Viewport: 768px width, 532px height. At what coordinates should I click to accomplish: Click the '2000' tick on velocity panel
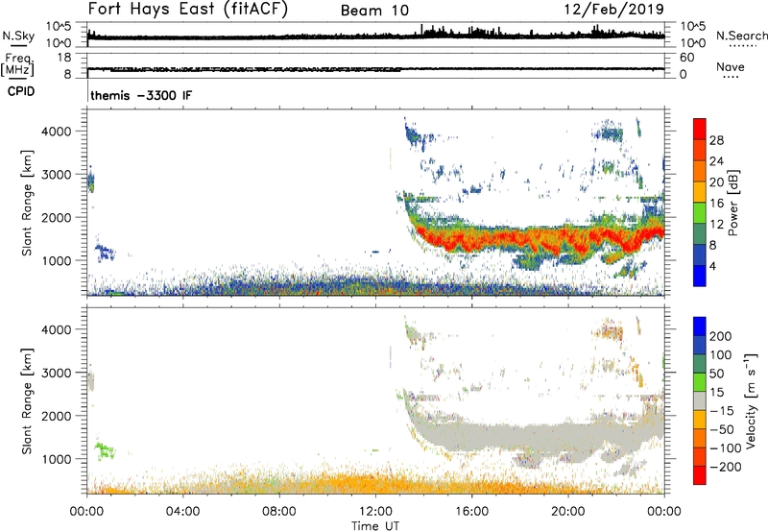click(x=56, y=416)
